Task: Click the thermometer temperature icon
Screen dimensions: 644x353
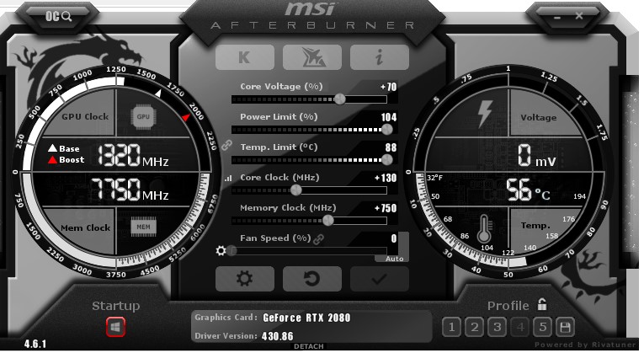Action: [x=484, y=228]
